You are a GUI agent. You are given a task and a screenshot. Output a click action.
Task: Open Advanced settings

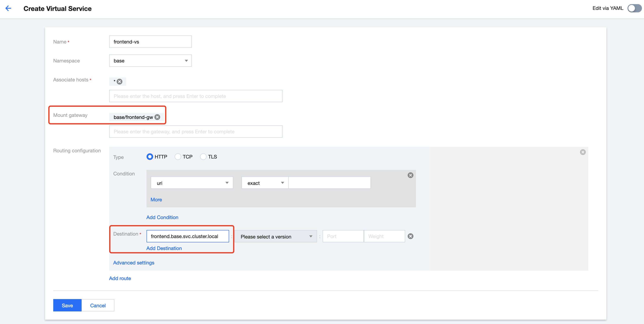pyautogui.click(x=134, y=263)
